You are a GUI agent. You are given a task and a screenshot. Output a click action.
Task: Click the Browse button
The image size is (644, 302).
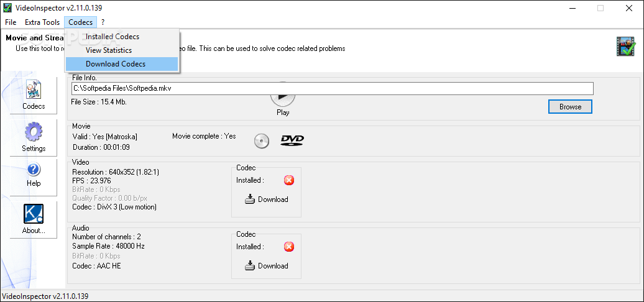(570, 107)
